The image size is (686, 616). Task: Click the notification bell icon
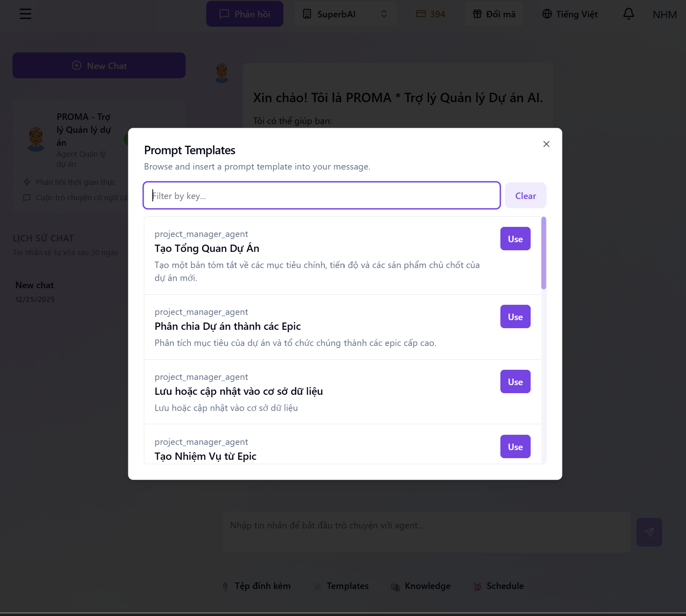[x=628, y=14]
